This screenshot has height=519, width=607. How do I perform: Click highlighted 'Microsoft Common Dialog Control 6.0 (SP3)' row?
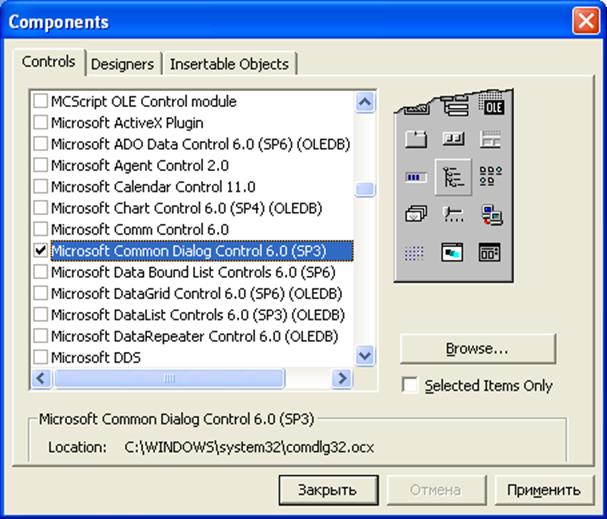click(202, 251)
